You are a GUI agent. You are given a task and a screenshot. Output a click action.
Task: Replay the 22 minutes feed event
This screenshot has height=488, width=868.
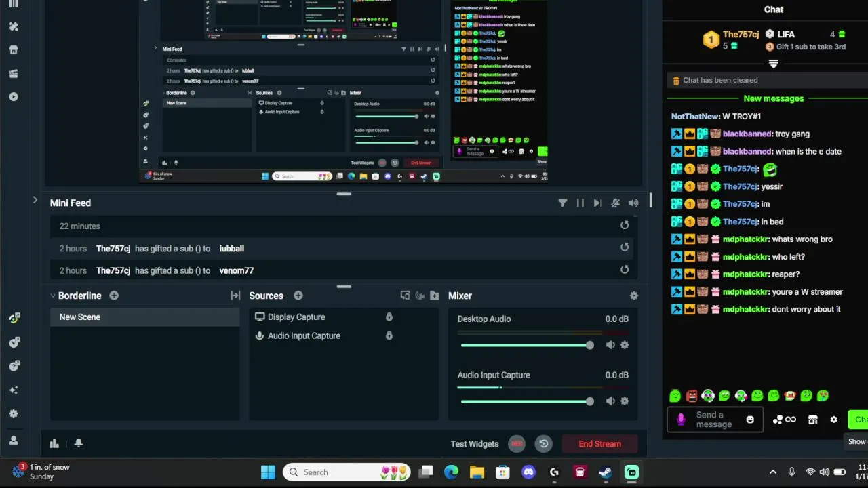pyautogui.click(x=625, y=226)
